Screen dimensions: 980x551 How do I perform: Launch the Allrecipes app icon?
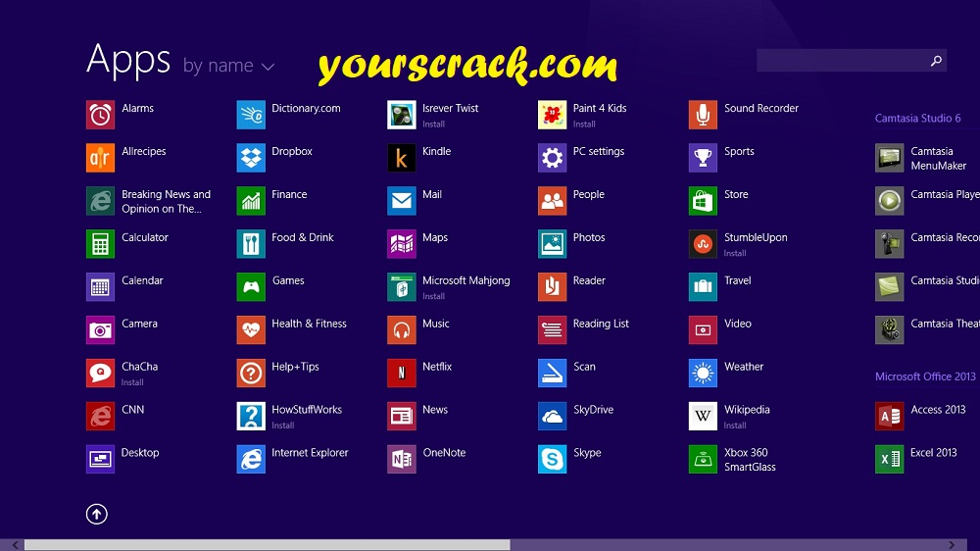[100, 158]
